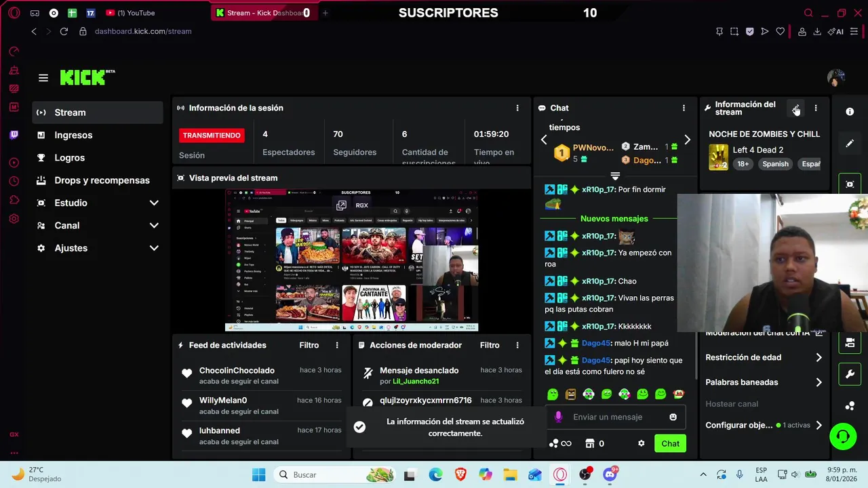Expand the Canal sidebar section
The image size is (868, 488).
(x=98, y=225)
